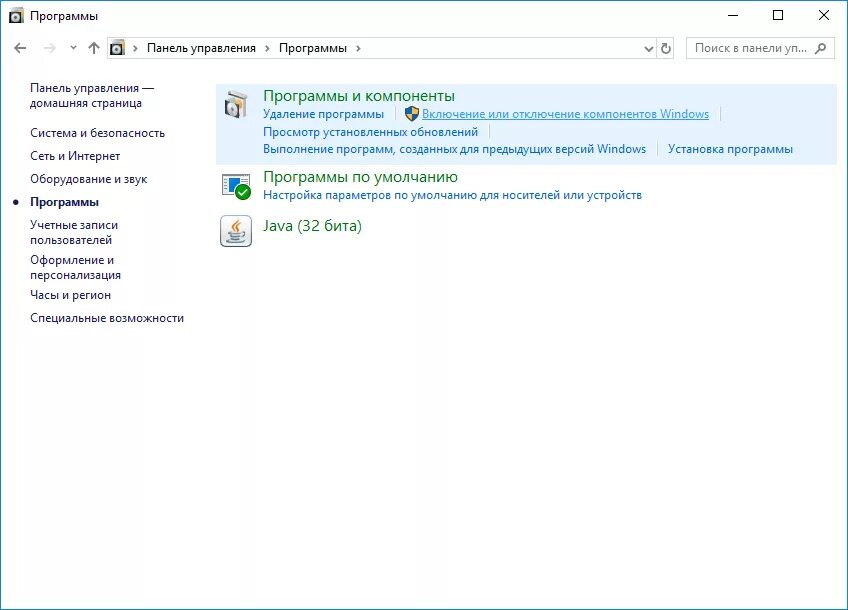Select 'Оборудование и звук' in sidebar
Screen dimensions: 848x610
click(x=89, y=179)
